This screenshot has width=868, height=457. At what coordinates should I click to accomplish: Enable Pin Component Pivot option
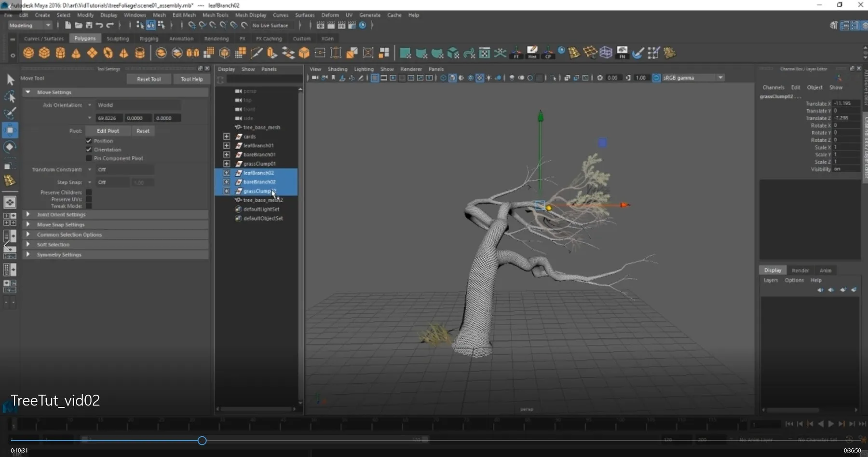coord(89,158)
